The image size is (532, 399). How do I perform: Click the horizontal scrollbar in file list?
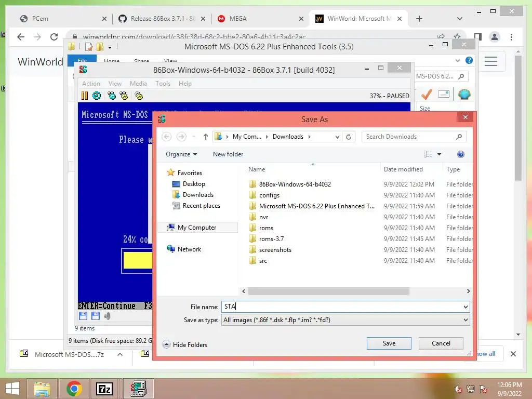pos(328,291)
